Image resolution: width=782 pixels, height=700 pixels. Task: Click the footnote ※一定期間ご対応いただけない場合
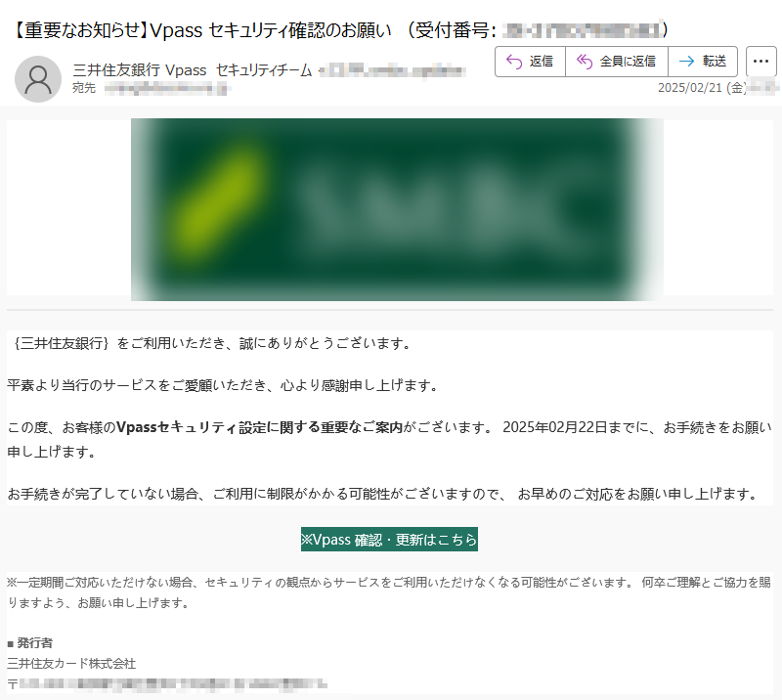pos(389,592)
